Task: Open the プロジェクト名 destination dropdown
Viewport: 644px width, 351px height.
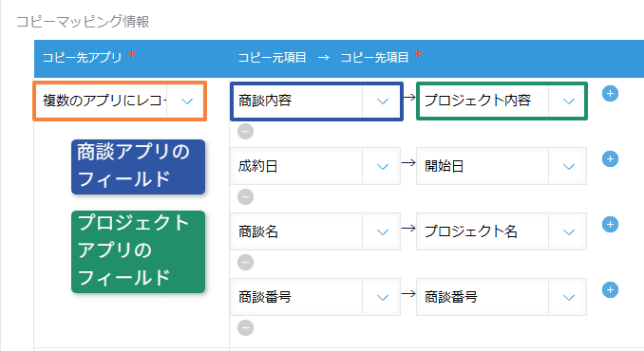Action: pos(502,231)
